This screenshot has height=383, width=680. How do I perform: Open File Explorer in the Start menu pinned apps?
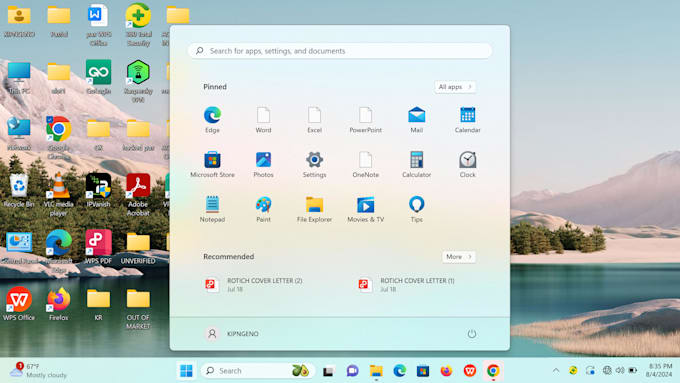tap(314, 209)
